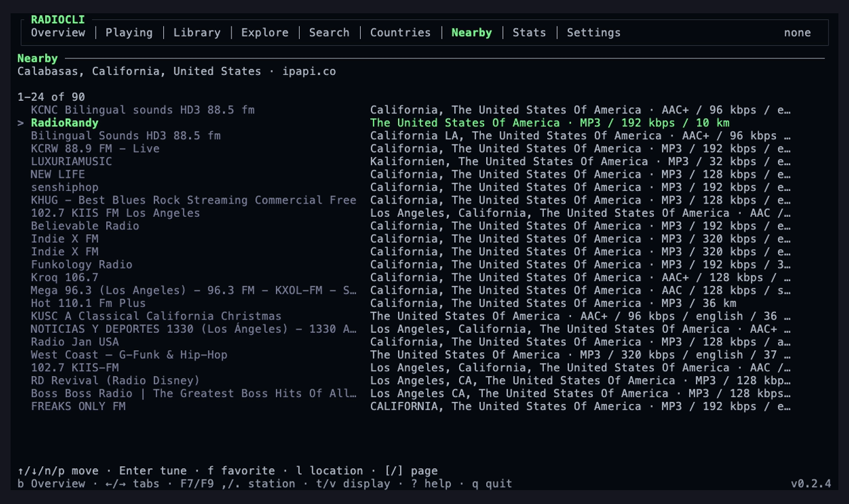Open the Countries tab

pos(400,32)
